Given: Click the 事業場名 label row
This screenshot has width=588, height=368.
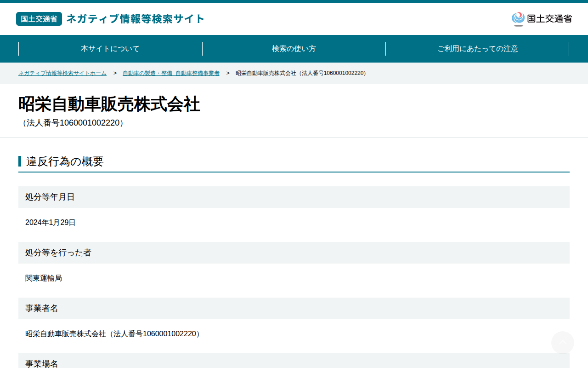Looking at the screenshot, I should (294, 361).
